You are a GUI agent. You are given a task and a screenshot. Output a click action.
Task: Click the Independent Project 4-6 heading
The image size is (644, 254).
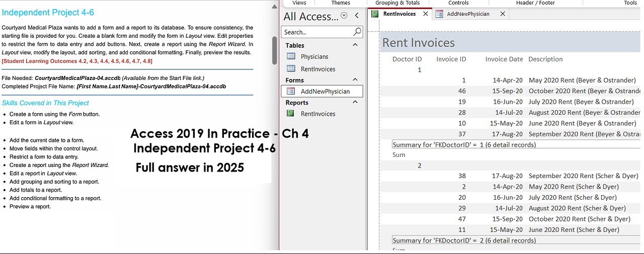click(x=48, y=13)
